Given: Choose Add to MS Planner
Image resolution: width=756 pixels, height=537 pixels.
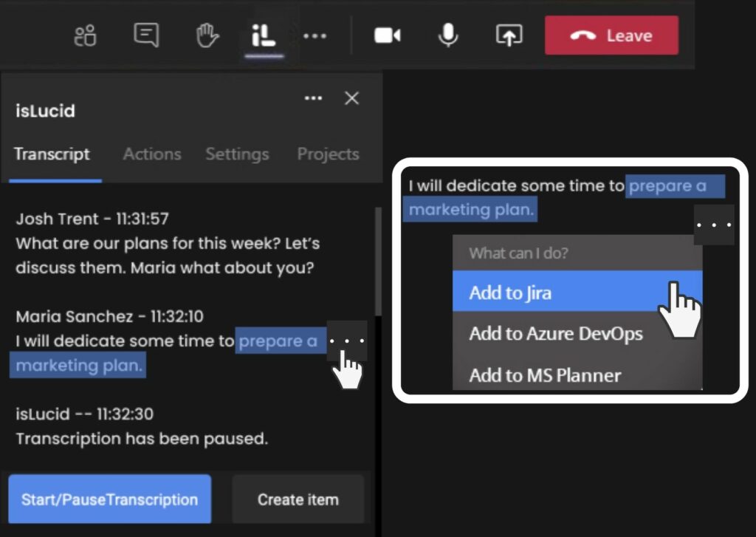Looking at the screenshot, I should (x=577, y=374).
